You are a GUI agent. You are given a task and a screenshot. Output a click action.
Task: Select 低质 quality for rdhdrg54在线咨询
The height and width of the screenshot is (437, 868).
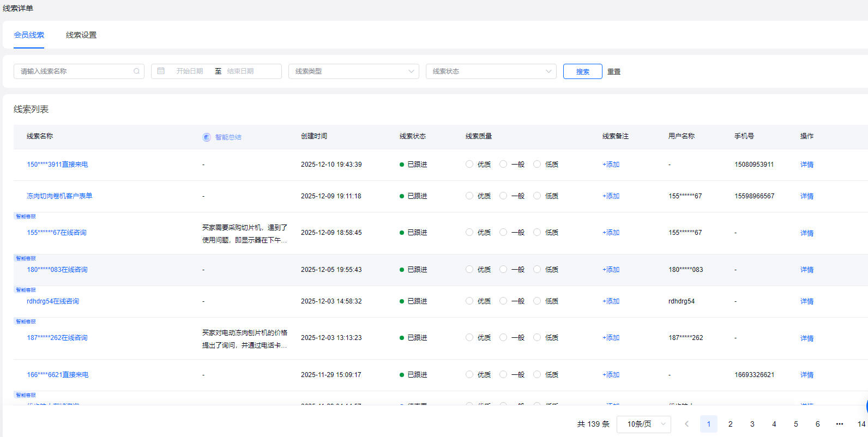pos(537,301)
